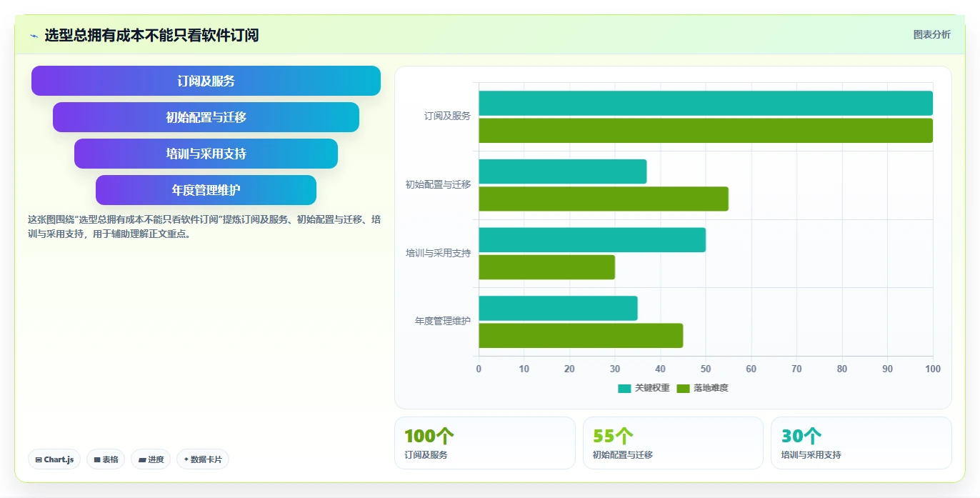The width and height of the screenshot is (980, 498).
Task: Open the 30个 培训与采用支持 data card
Action: [861, 443]
